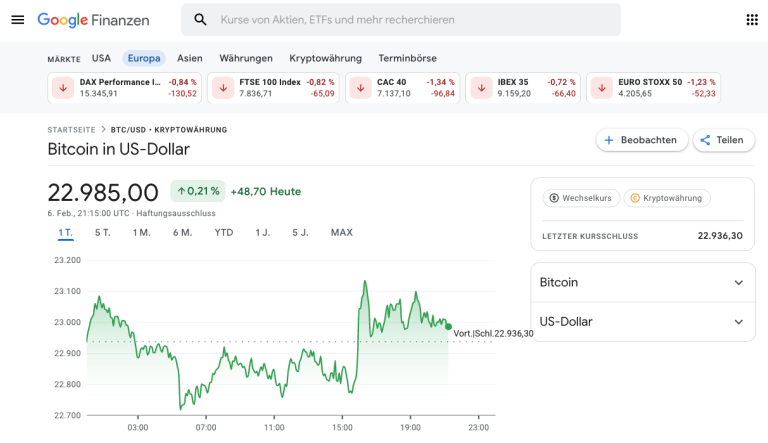
Task: Click the Wechselkurs dollar icon
Action: point(554,198)
